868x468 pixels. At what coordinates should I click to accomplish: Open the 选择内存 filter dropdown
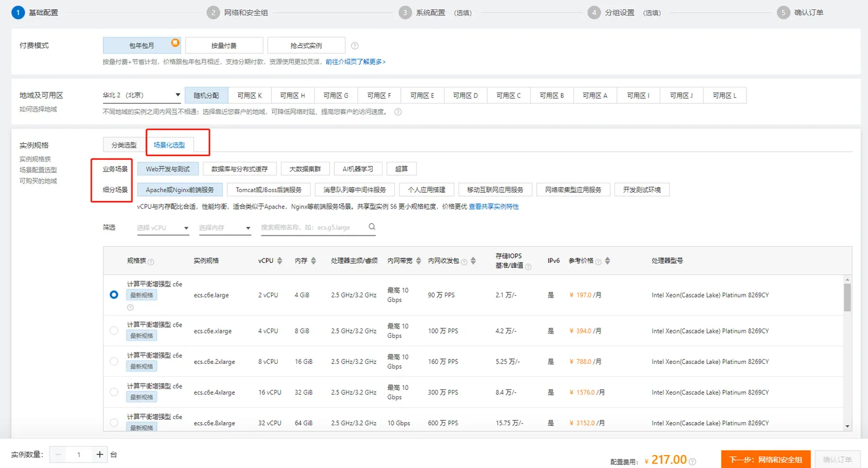(225, 227)
